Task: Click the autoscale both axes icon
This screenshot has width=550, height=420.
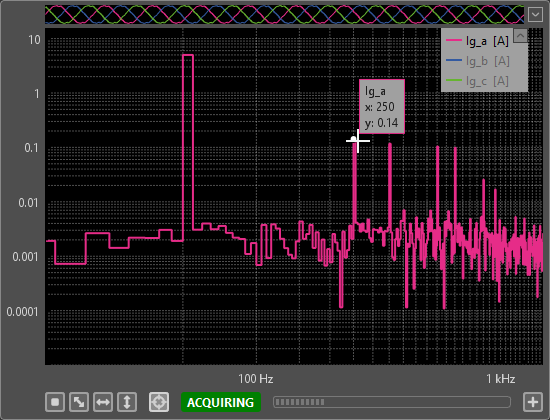Action: tap(79, 402)
